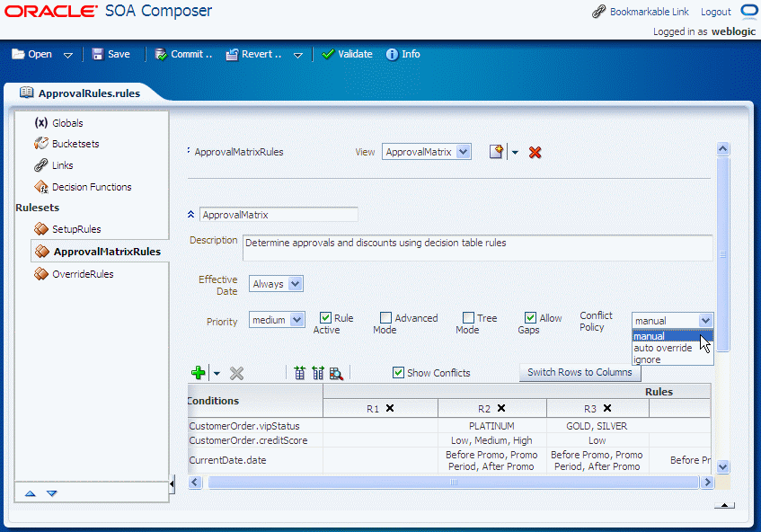Viewport: 761px width, 532px height.
Task: Open Decision Functions section
Action: click(x=83, y=187)
